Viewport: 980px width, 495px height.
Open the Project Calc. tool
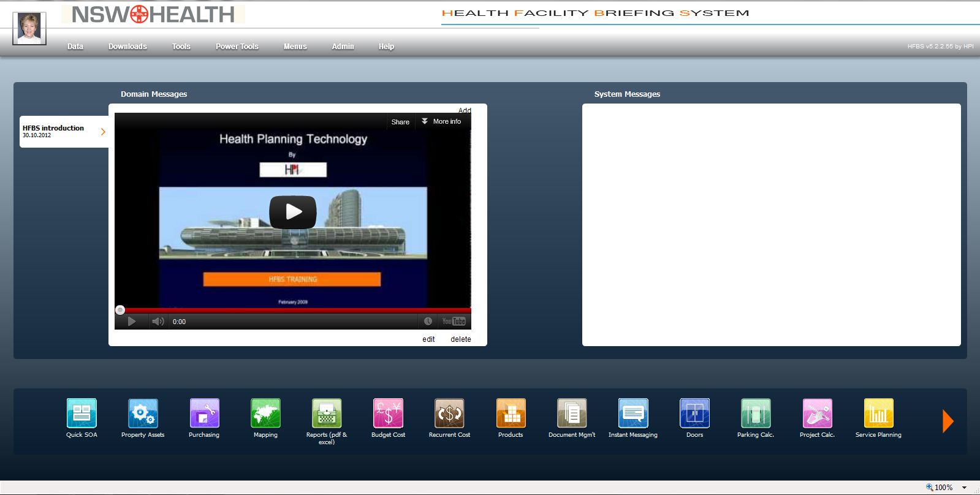point(817,413)
